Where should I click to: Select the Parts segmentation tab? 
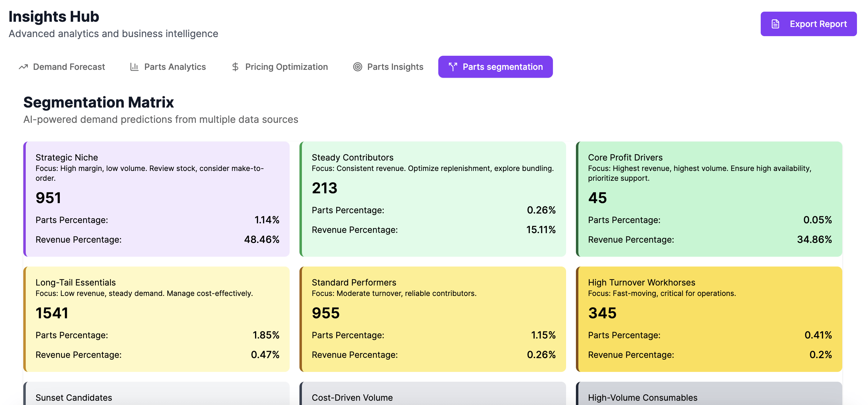[495, 67]
